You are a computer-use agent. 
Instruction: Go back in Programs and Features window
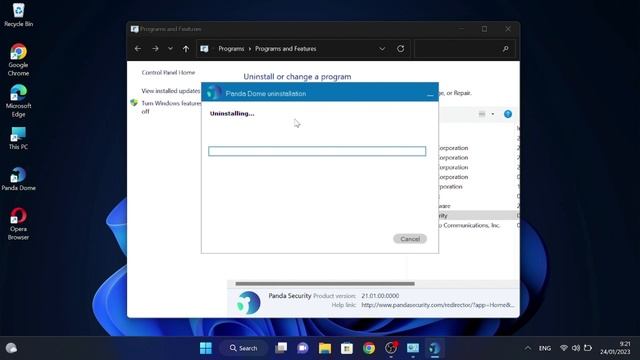(138, 49)
